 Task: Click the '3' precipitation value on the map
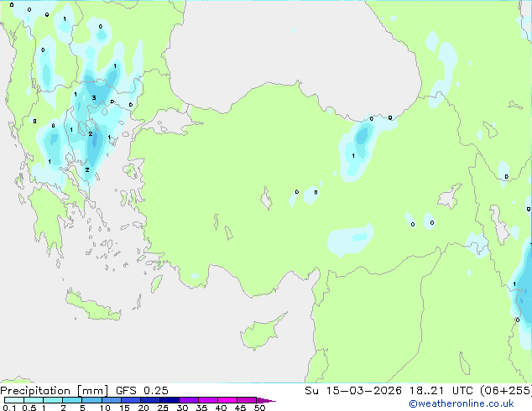[94, 97]
